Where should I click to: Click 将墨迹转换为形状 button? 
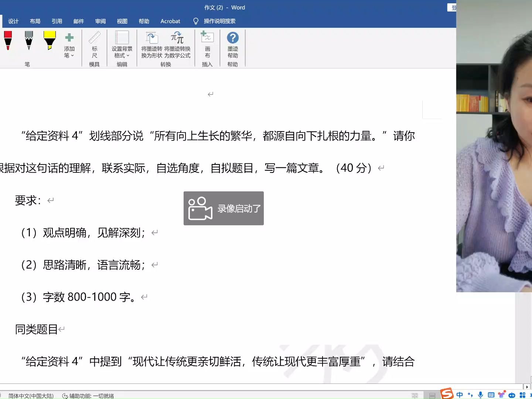coord(152,45)
